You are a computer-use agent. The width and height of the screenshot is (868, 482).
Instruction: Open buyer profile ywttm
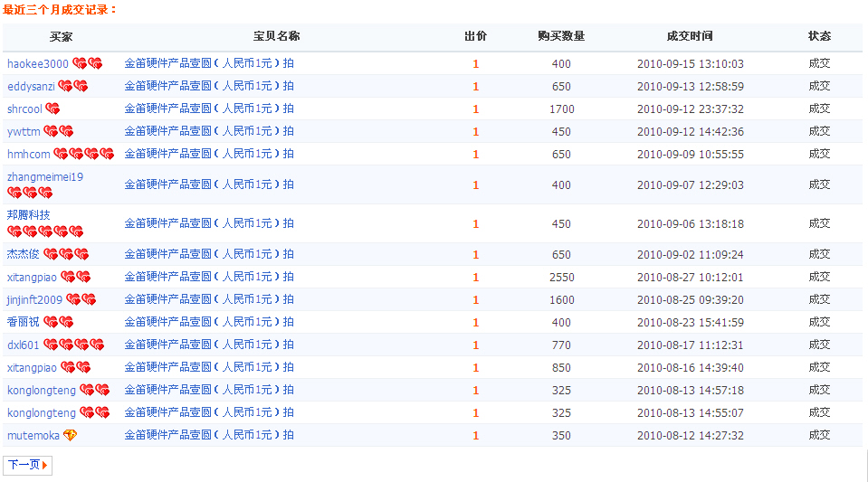coord(24,132)
